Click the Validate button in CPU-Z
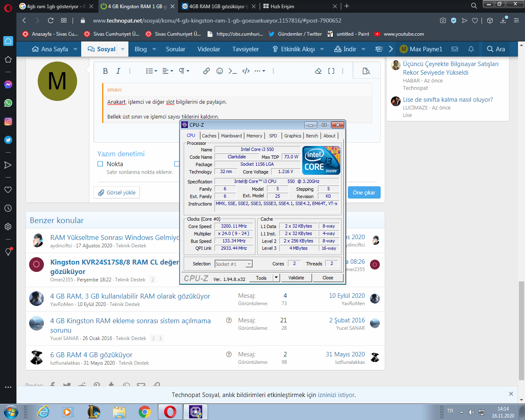The width and height of the screenshot is (525, 420). point(296,278)
